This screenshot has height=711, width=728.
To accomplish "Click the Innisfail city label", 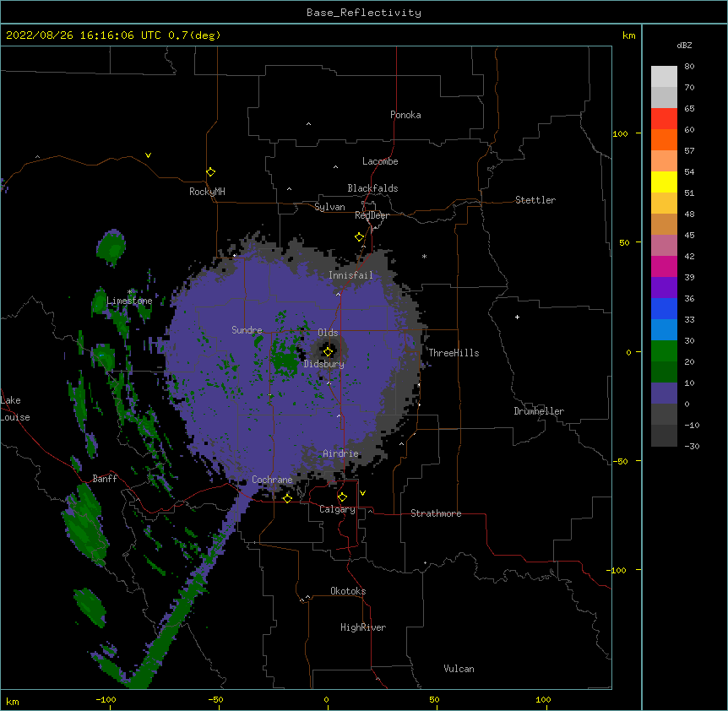I will click(350, 275).
